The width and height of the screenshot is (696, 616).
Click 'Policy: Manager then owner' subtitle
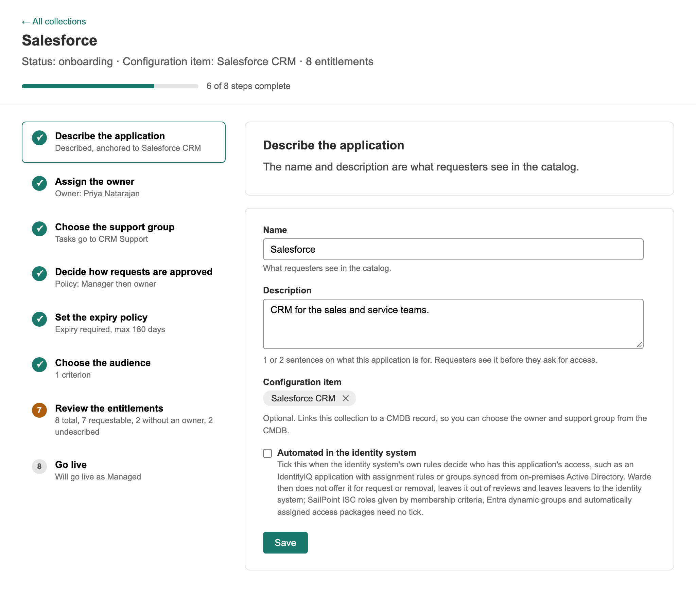click(106, 284)
